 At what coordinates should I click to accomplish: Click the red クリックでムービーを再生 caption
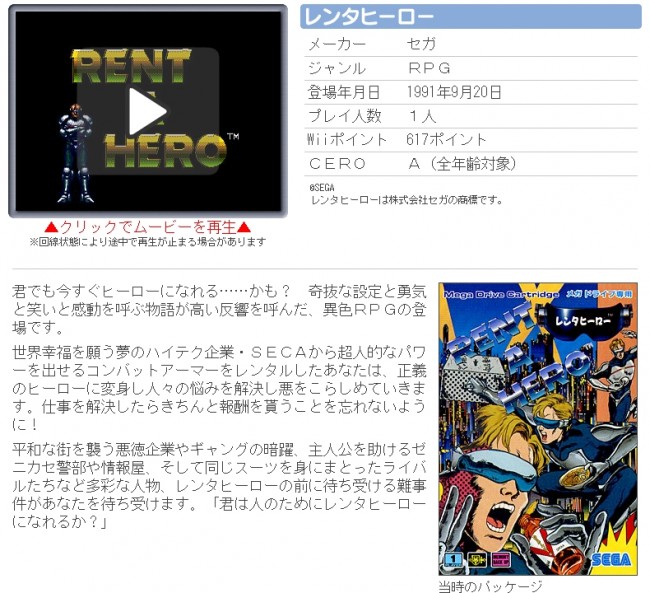tap(148, 227)
